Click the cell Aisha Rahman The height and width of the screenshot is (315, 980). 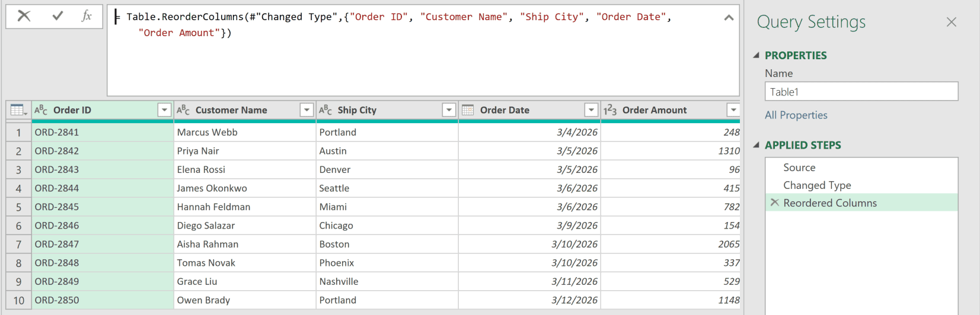(x=245, y=244)
